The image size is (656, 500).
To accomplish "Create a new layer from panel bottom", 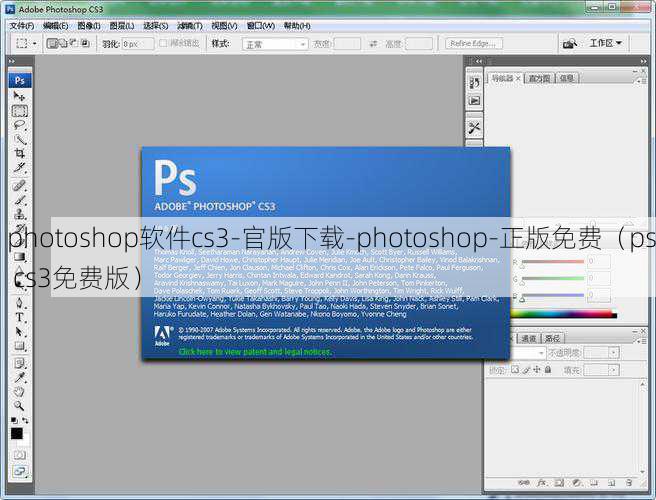I will [x=612, y=483].
